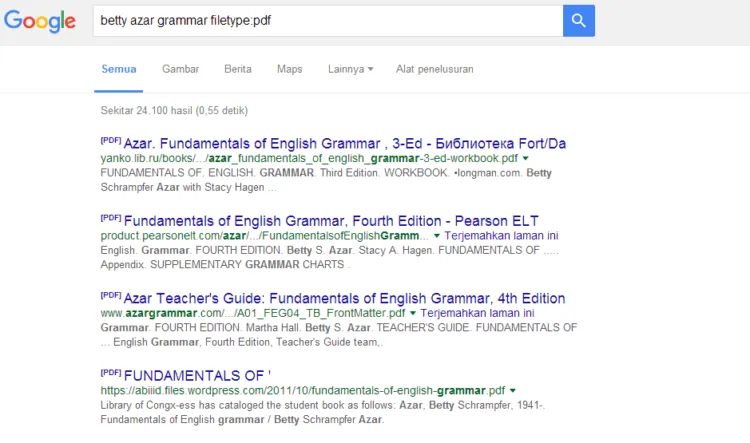Open Azar Teacher's Guide 4th Edition result
The width and height of the screenshot is (750, 443).
(344, 298)
